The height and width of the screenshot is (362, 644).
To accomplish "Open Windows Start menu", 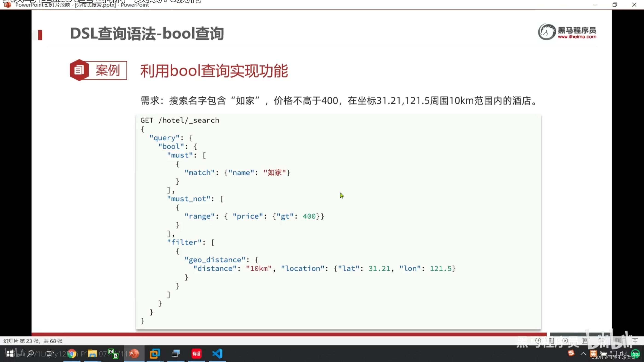I will [10, 353].
